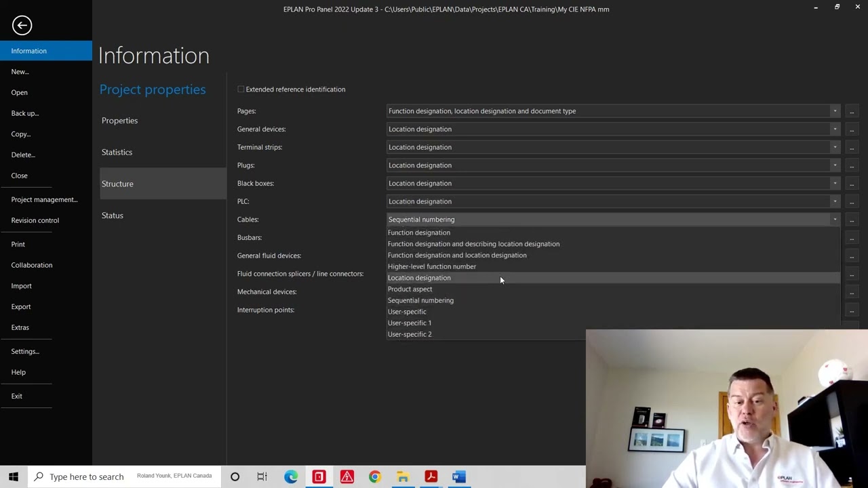The height and width of the screenshot is (488, 868).
Task: Expand the General devices dropdown
Action: coord(835,129)
